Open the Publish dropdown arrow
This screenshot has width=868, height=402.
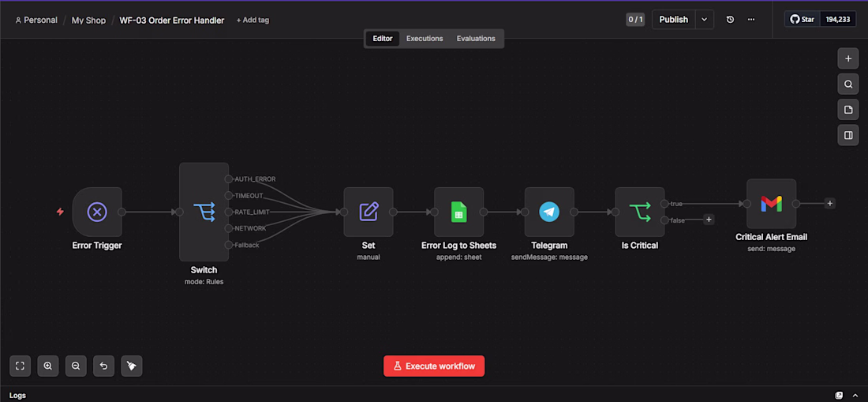pos(704,20)
